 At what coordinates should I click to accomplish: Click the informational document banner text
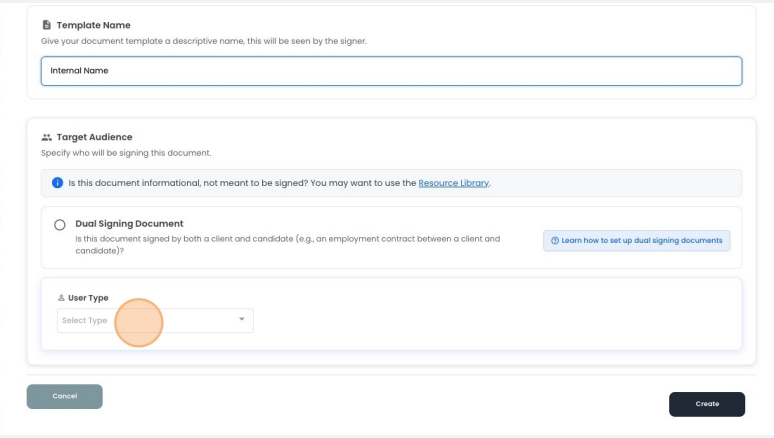240,184
